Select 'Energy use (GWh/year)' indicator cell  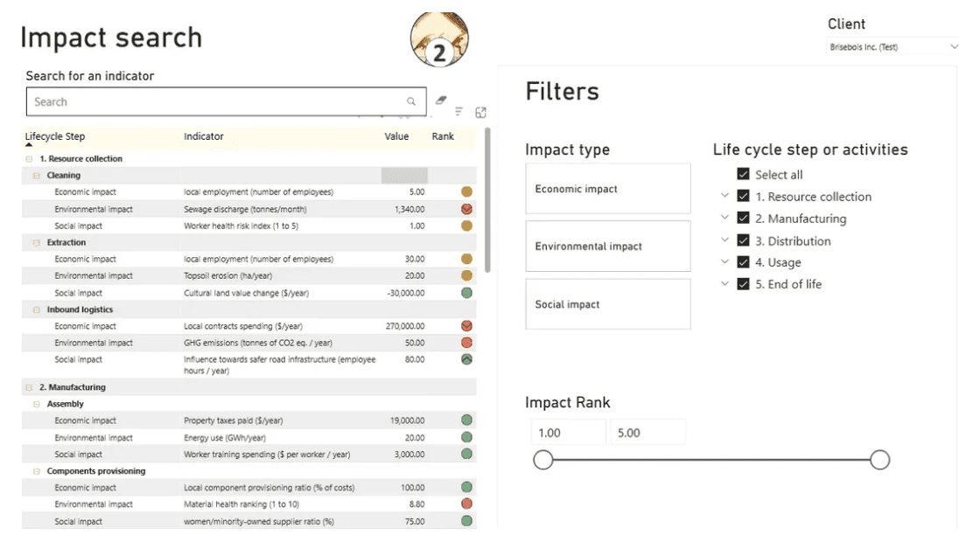tap(224, 438)
